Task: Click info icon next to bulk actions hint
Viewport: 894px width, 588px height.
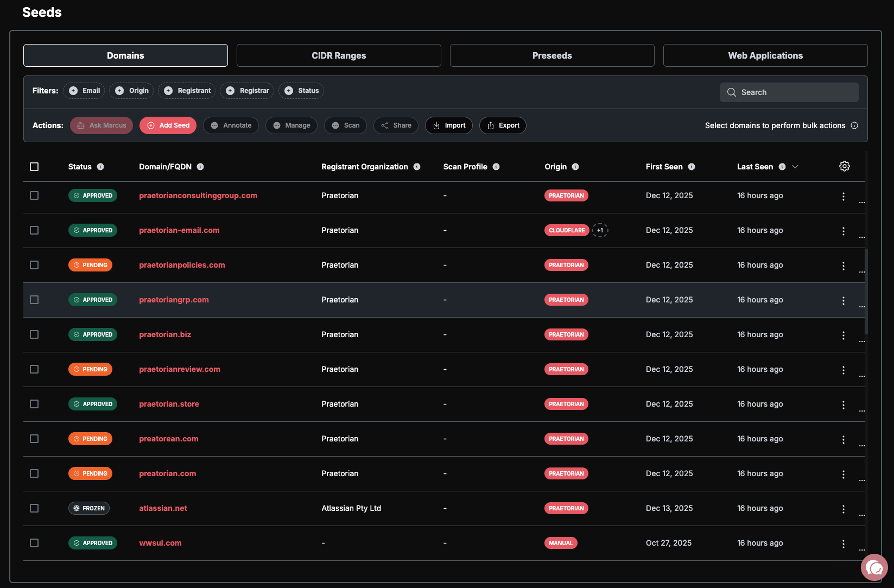Action: [854, 125]
